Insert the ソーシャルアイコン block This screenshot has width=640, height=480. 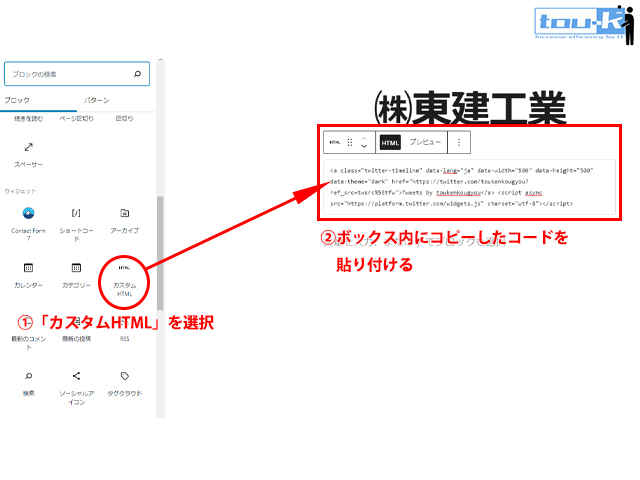tap(76, 388)
